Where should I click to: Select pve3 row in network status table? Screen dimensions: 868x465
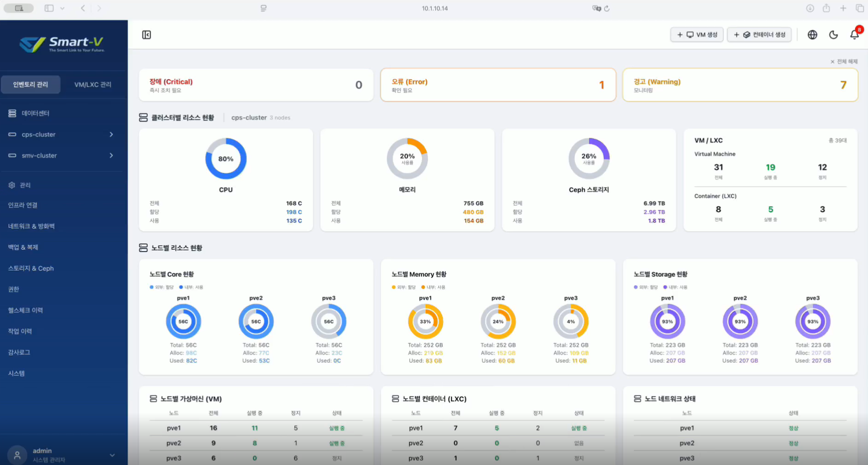click(740, 458)
